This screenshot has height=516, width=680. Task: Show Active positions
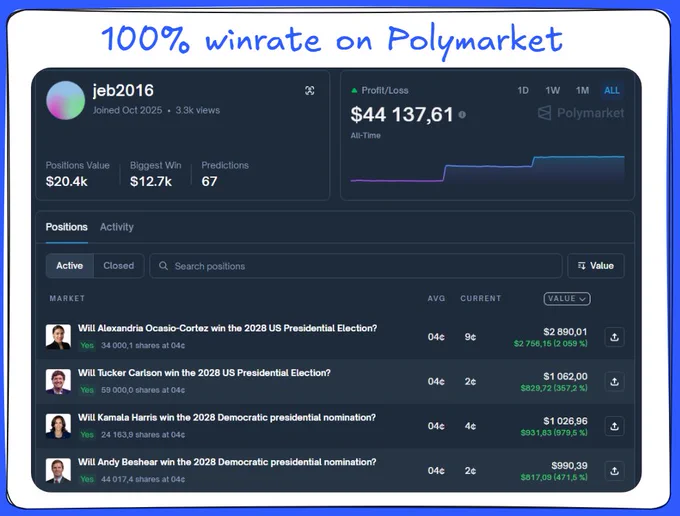click(x=69, y=266)
